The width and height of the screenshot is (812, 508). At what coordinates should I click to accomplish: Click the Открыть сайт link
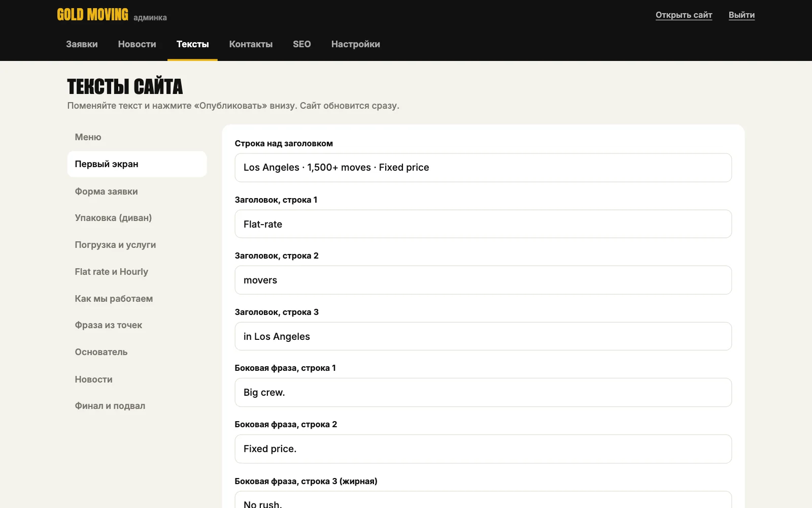coord(684,15)
